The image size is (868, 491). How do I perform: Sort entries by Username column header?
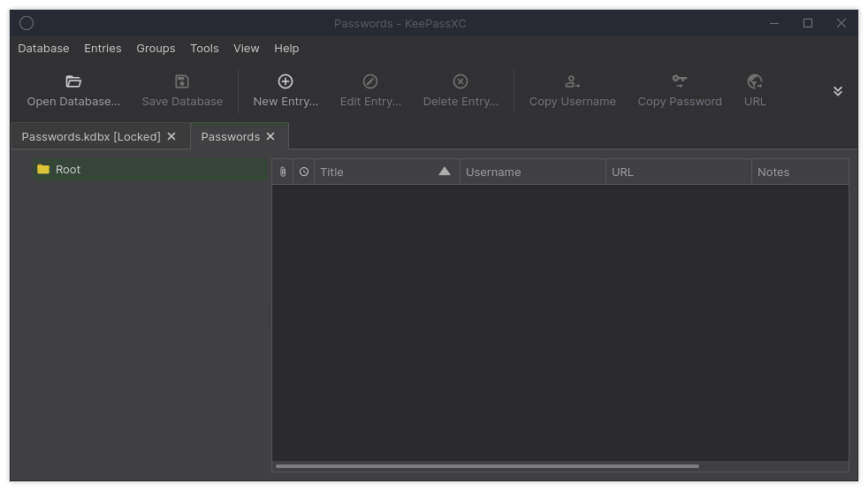point(532,172)
